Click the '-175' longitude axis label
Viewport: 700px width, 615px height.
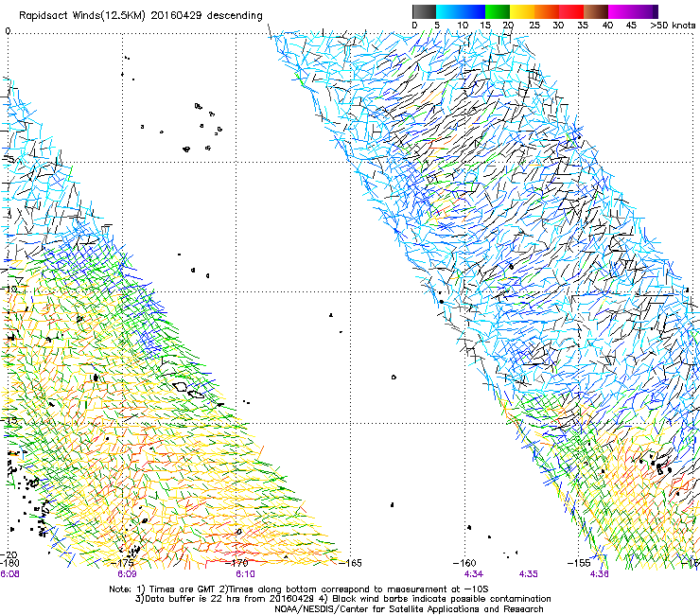click(x=124, y=563)
